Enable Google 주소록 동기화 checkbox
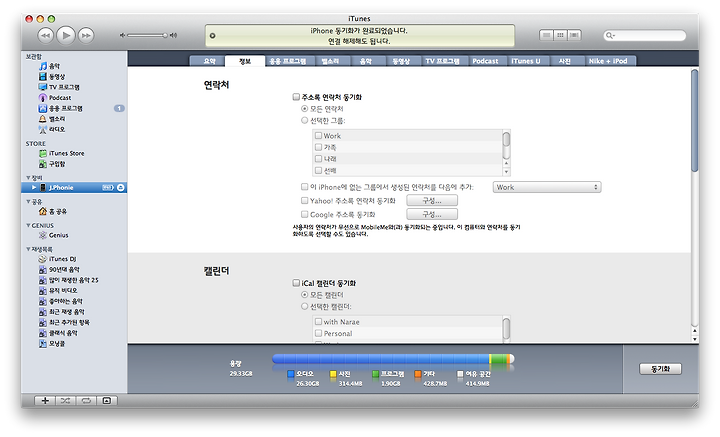The width and height of the screenshot is (720, 437). (304, 214)
